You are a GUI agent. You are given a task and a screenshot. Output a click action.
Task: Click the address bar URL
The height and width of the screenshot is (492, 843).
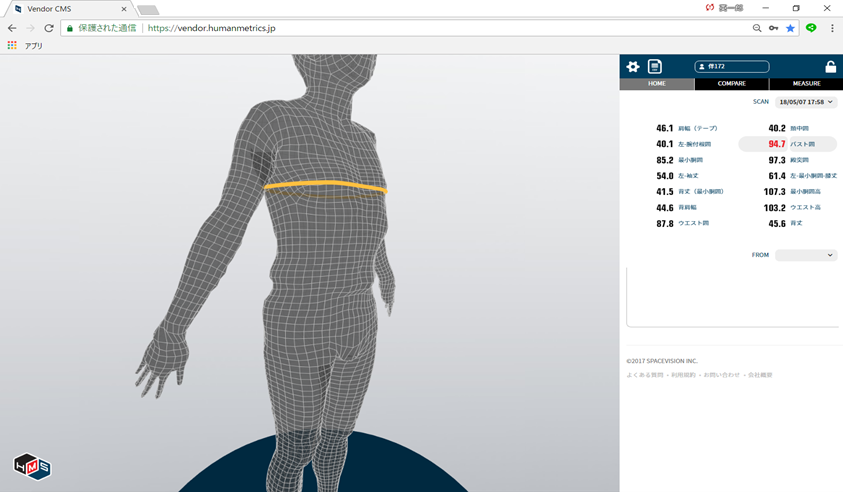click(211, 28)
